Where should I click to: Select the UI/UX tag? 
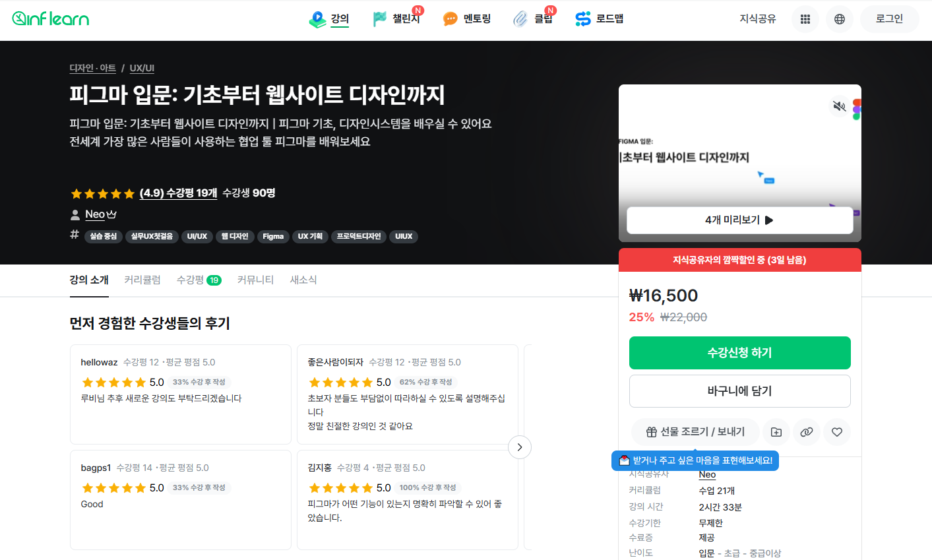(x=197, y=236)
